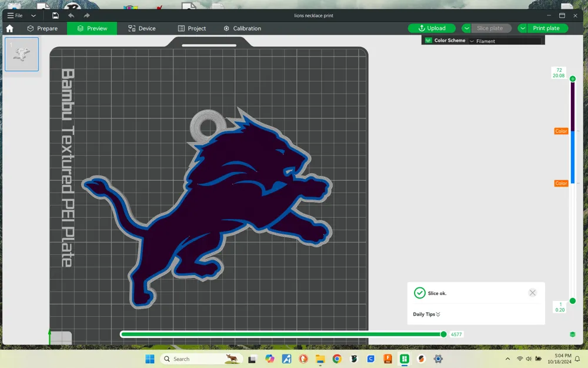This screenshot has height=368, width=588.
Task: Save the project with the floppy disk icon
Action: point(55,15)
